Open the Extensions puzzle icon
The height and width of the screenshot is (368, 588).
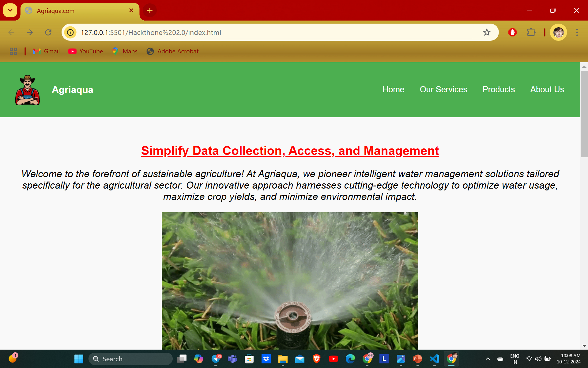(x=531, y=32)
